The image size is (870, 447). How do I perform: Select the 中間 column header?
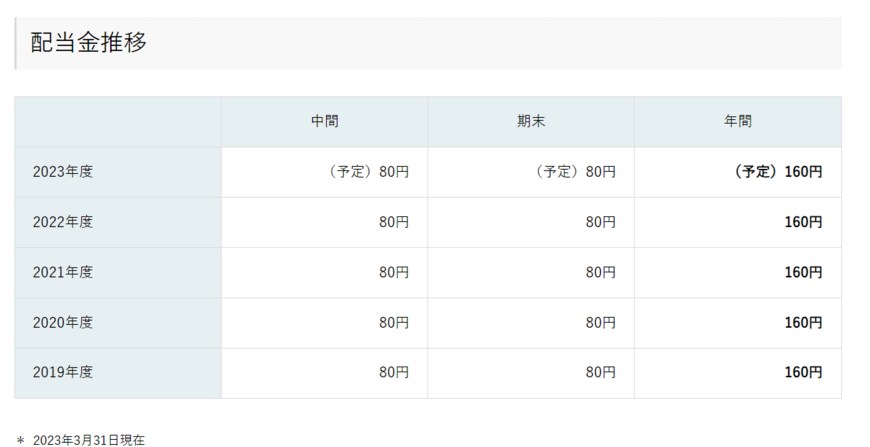click(x=324, y=122)
